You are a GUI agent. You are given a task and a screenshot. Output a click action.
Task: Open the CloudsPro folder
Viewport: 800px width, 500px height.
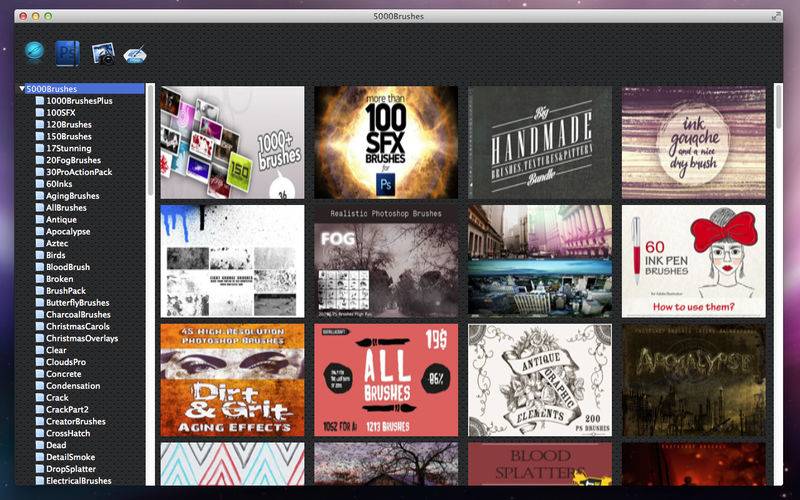click(61, 362)
